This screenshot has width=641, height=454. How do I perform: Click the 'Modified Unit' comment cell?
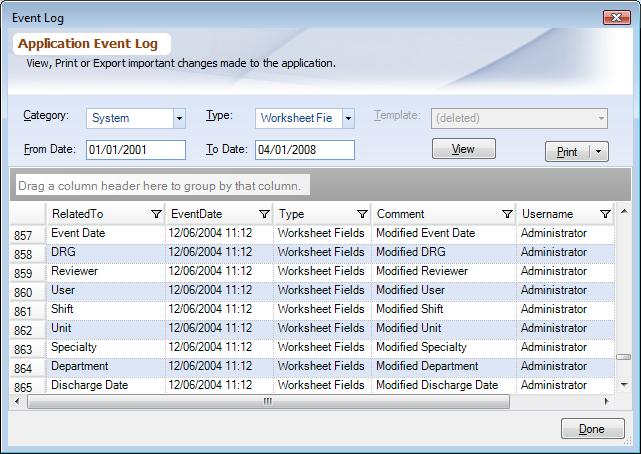[444, 328]
